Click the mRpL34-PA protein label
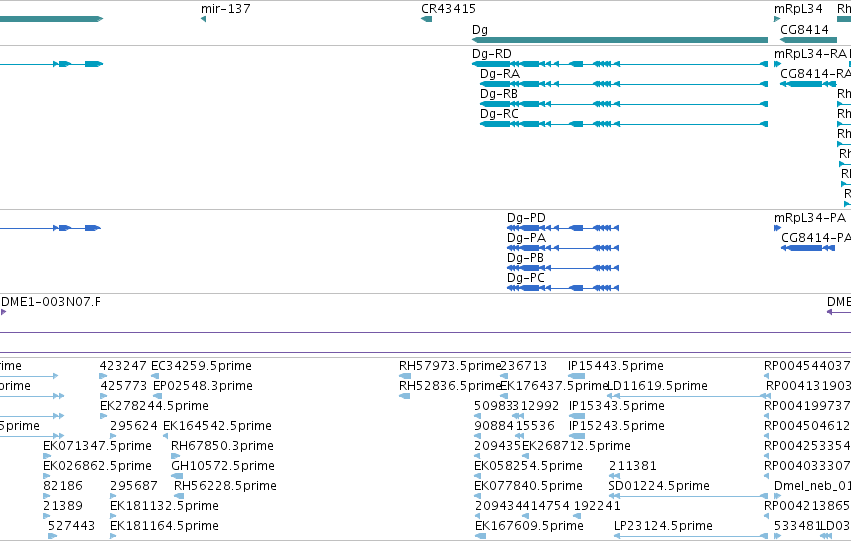Viewport: 851px width, 541px height. tap(810, 218)
